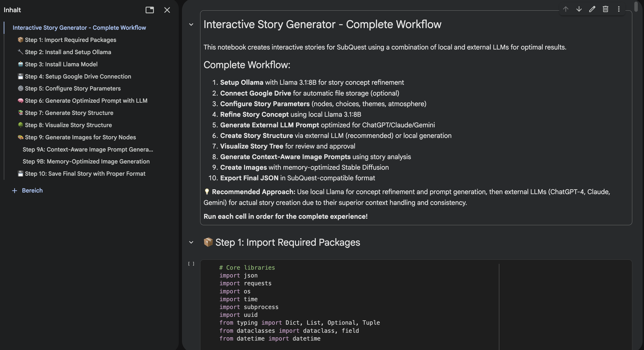
Task: Move cell up with arrow icon
Action: pos(565,9)
